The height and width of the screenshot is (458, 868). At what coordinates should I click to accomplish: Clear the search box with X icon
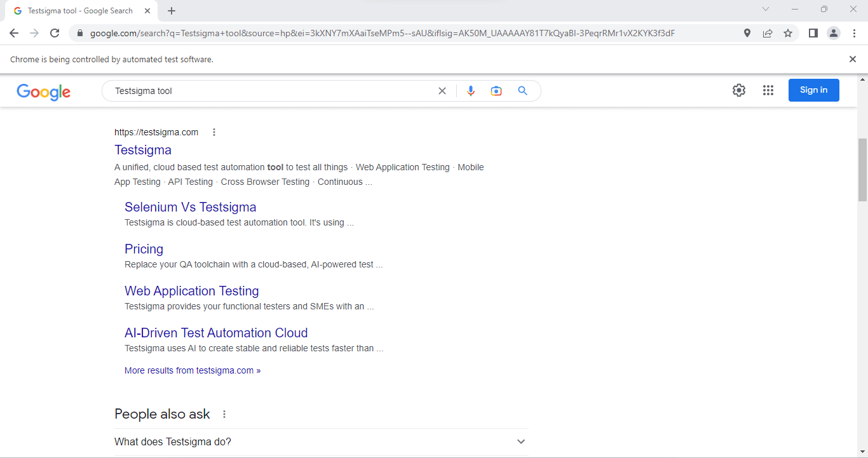coord(442,91)
